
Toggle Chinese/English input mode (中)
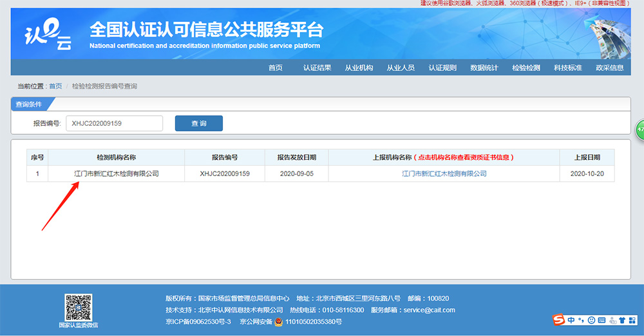tap(571, 320)
